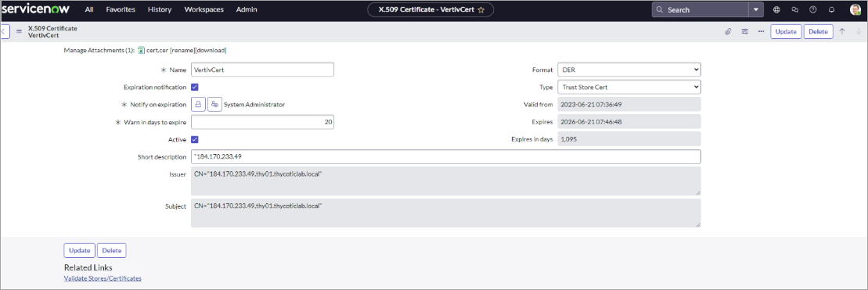Favorite the X.509 Certificate - VertivCert star

(x=481, y=10)
